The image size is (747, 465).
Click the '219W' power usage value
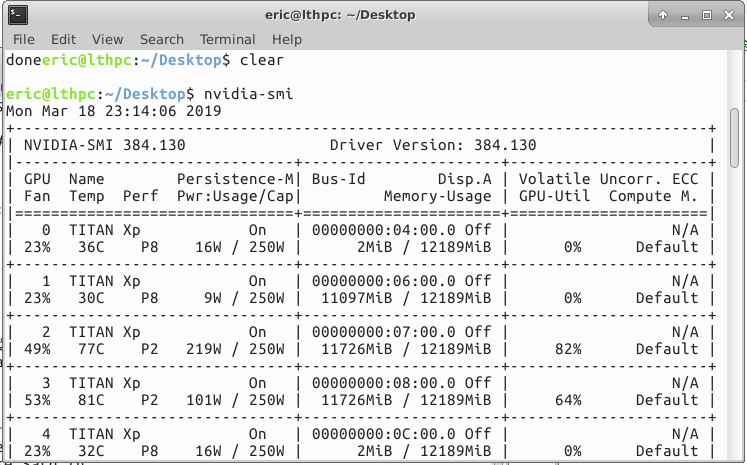[x=204, y=349]
